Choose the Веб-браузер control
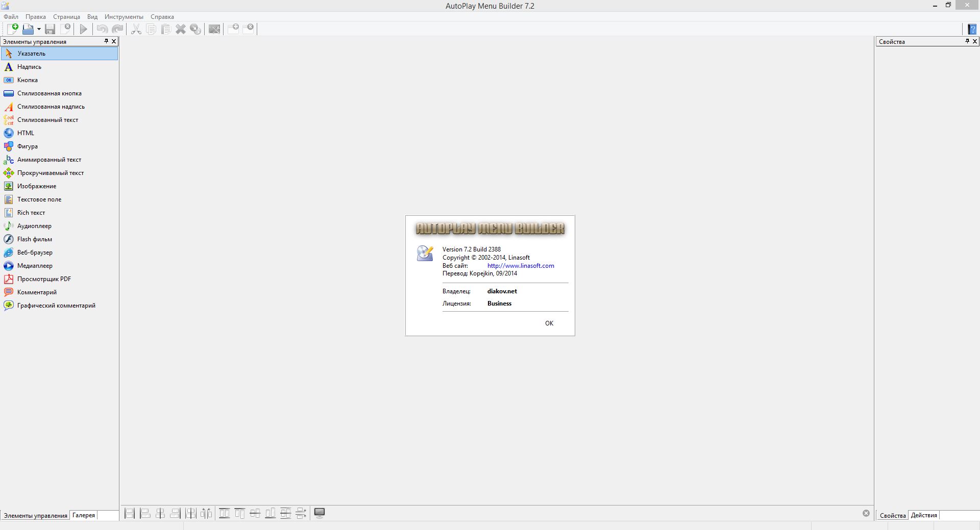 point(59,253)
